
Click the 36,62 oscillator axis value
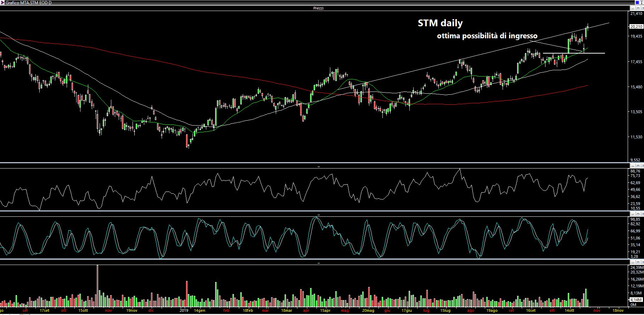click(x=635, y=197)
